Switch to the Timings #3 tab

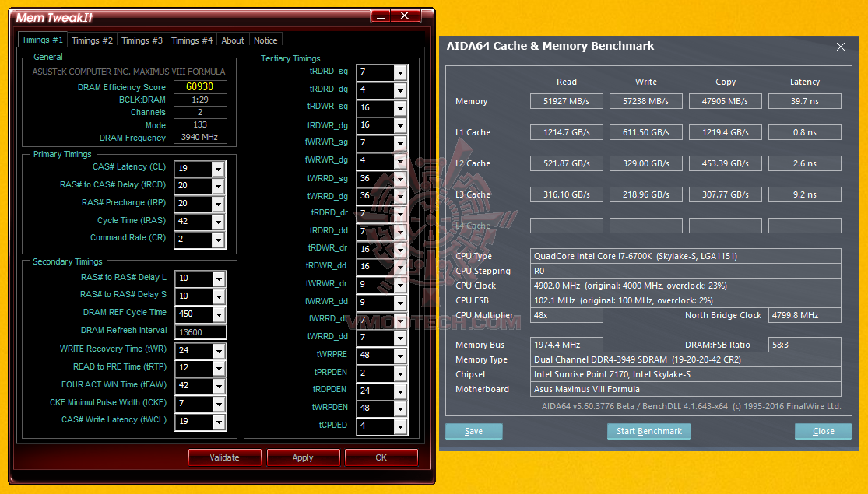[x=142, y=40]
